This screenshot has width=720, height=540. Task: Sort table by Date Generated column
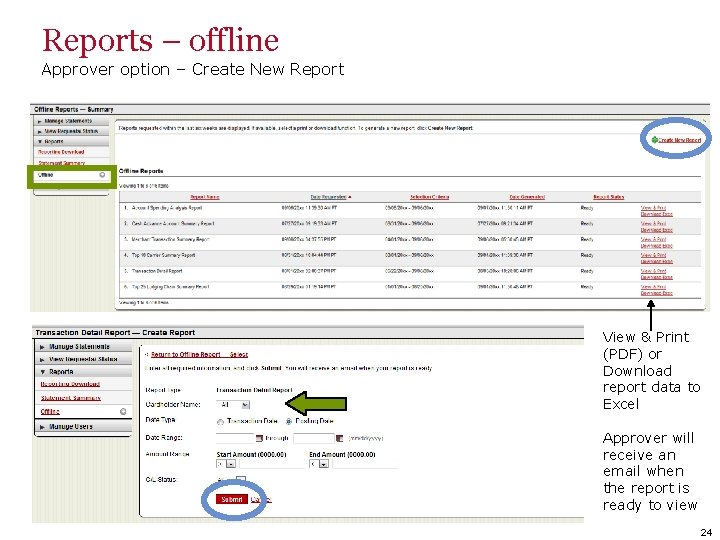527,197
